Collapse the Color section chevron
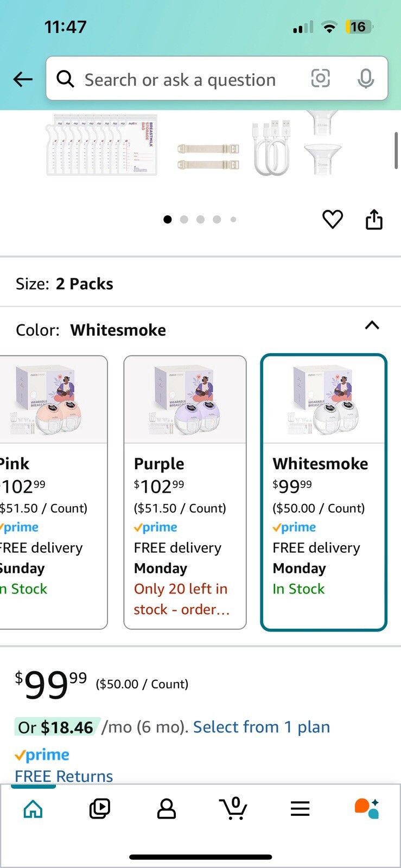This screenshot has width=401, height=868. pyautogui.click(x=372, y=325)
